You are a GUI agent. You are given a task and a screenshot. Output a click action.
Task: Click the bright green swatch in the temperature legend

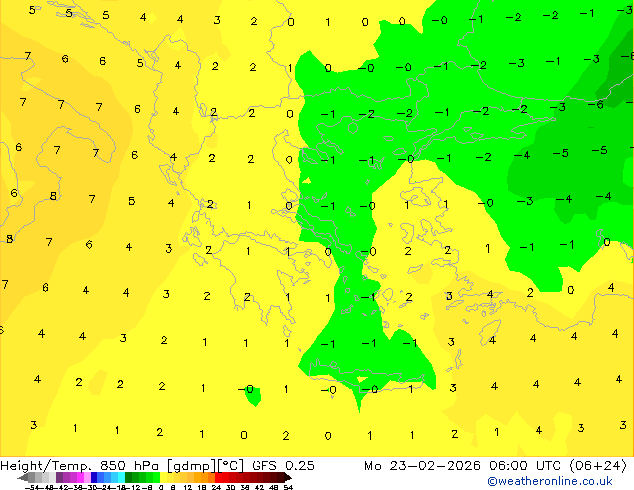click(x=156, y=477)
